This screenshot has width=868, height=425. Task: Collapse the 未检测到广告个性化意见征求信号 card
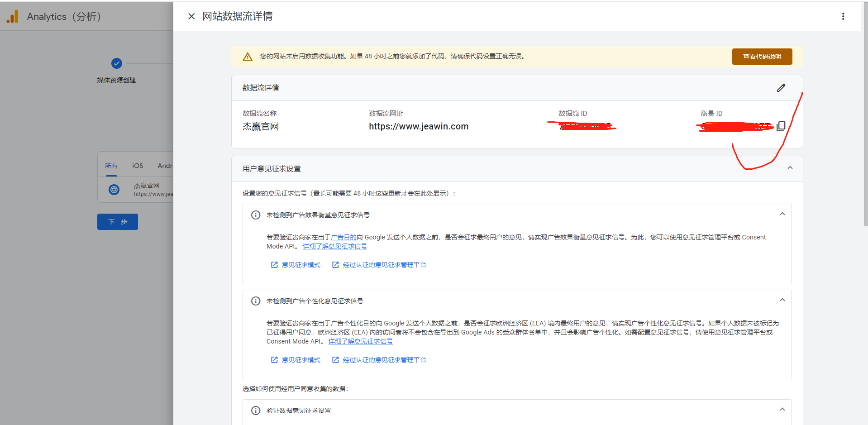click(782, 300)
